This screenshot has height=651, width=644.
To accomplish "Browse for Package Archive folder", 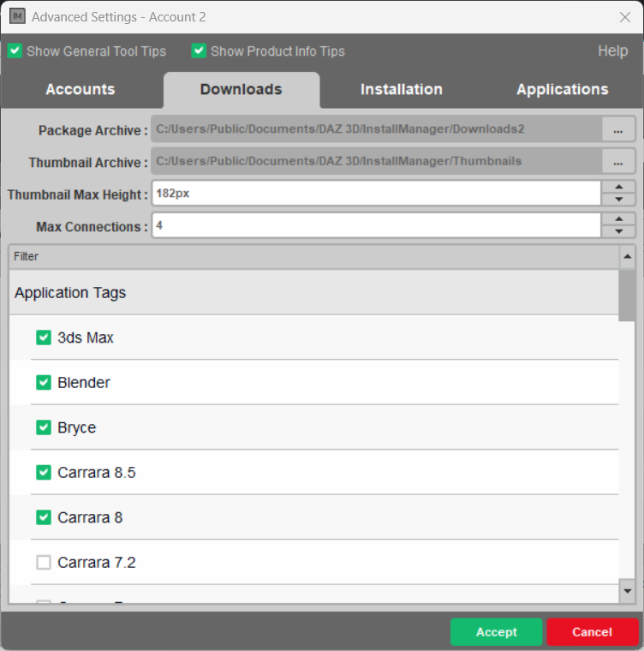I will [618, 130].
